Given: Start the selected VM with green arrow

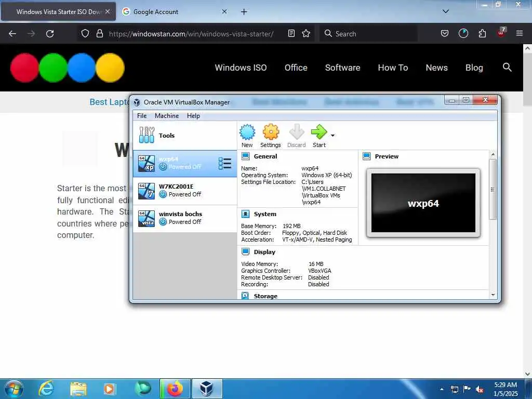Looking at the screenshot, I should [319, 136].
